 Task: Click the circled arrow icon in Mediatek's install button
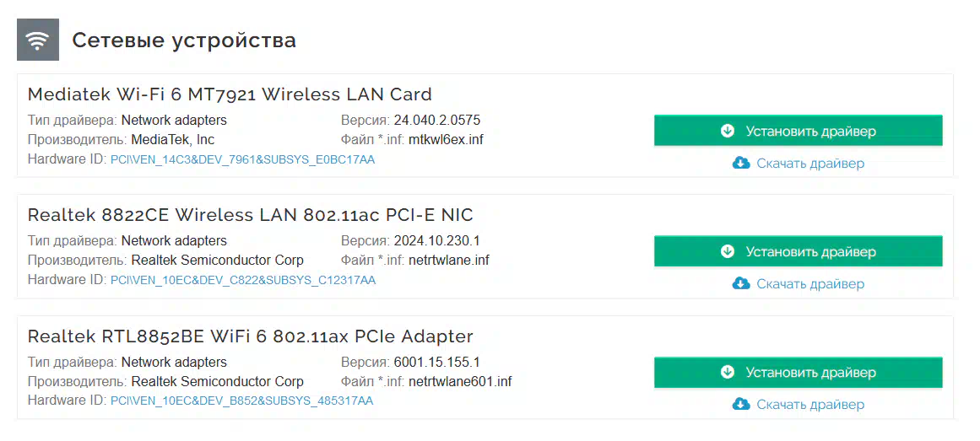pyautogui.click(x=727, y=131)
